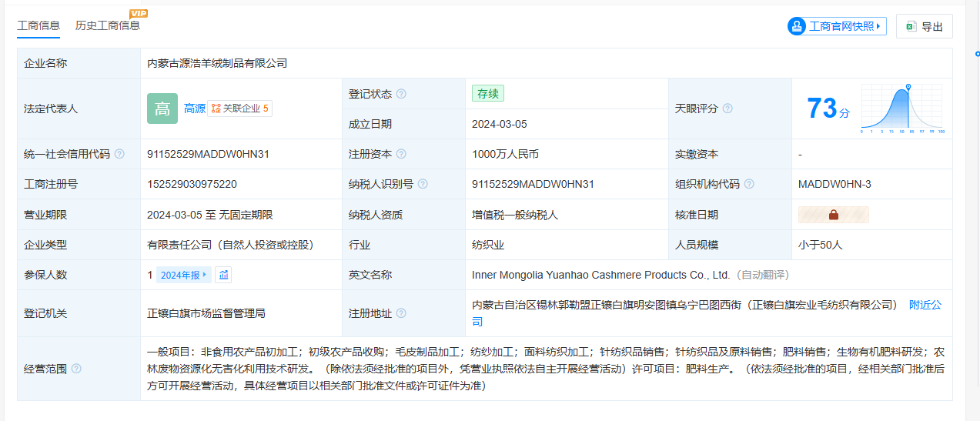Click help icon beside 登记状态
Image resolution: width=980 pixels, height=421 pixels.
[401, 94]
